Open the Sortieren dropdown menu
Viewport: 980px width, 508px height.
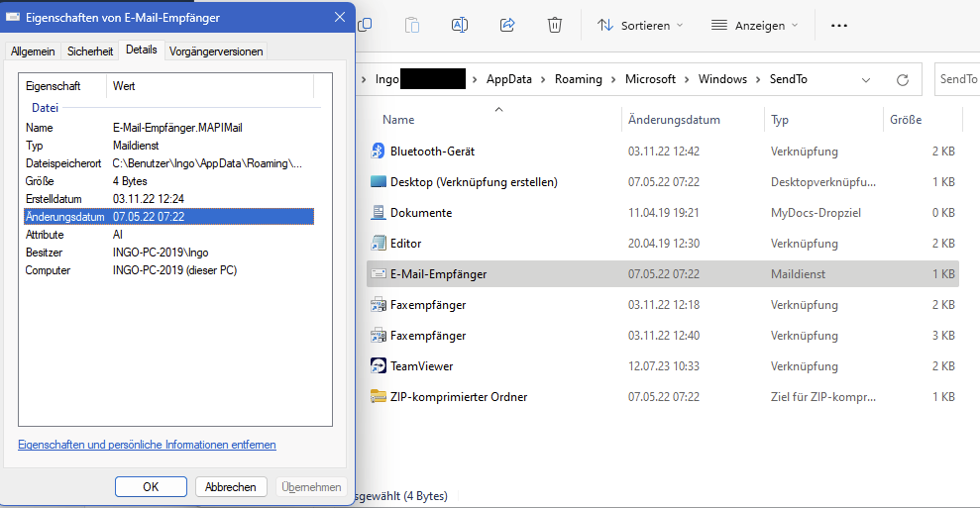640,25
